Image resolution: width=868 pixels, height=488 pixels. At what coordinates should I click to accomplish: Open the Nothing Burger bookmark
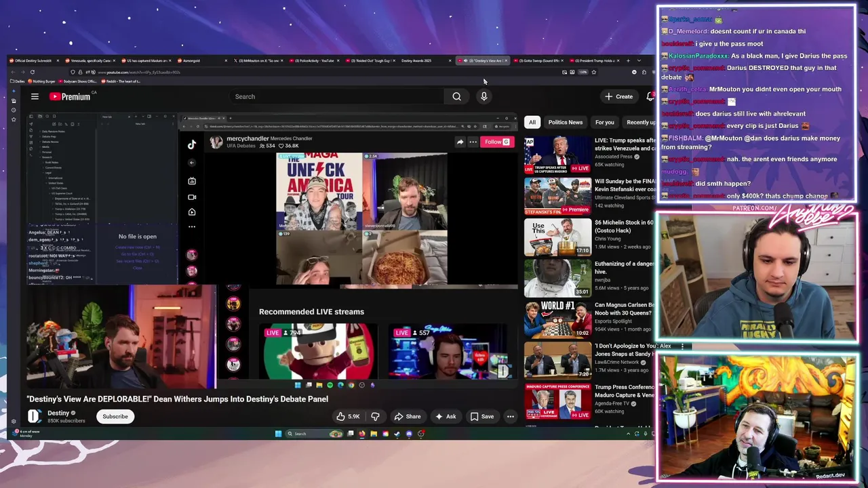[x=41, y=81]
